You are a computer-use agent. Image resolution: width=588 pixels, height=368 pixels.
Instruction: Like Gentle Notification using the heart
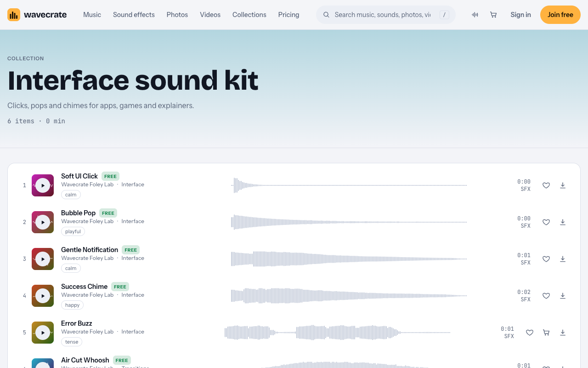pyautogui.click(x=546, y=259)
